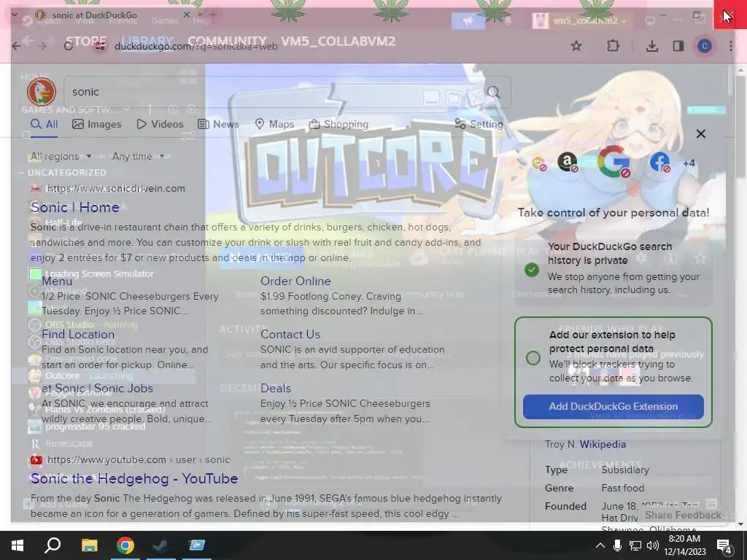Open LIBRARY in the Steam window
Viewport: 747px width, 560px height.
point(147,42)
